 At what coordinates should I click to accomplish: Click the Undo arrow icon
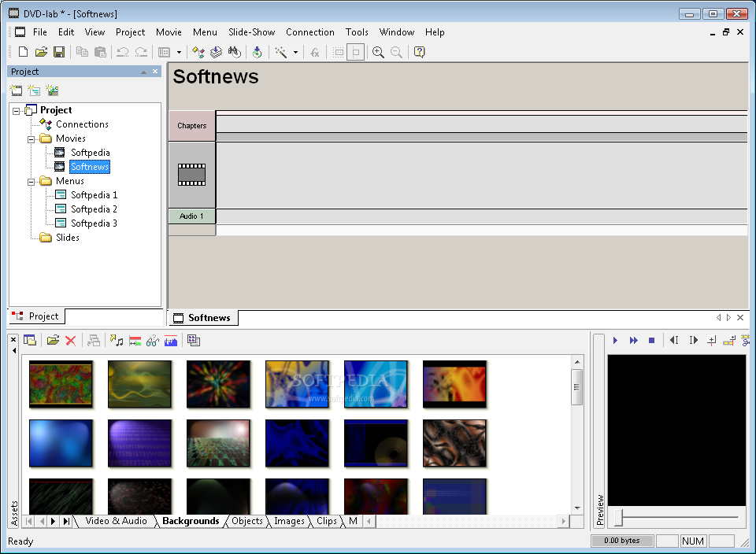pyautogui.click(x=123, y=52)
